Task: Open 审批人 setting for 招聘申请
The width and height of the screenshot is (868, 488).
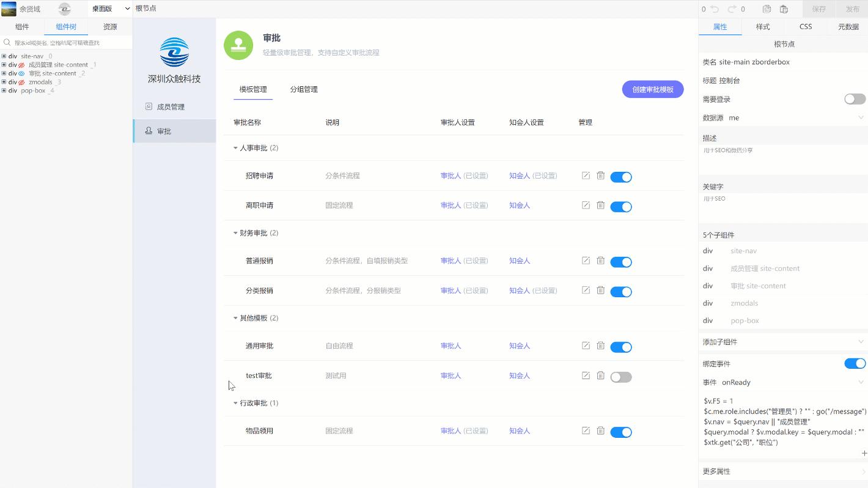Action: pos(451,176)
